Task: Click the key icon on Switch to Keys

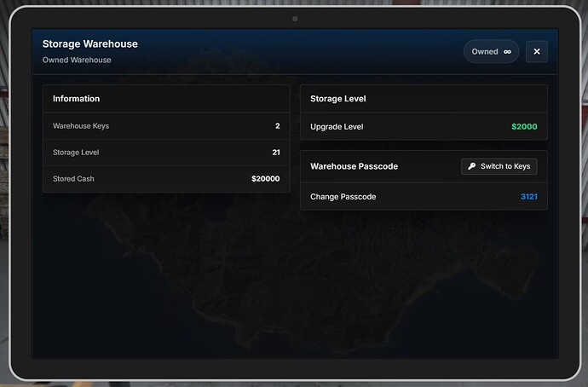Action: 472,166
